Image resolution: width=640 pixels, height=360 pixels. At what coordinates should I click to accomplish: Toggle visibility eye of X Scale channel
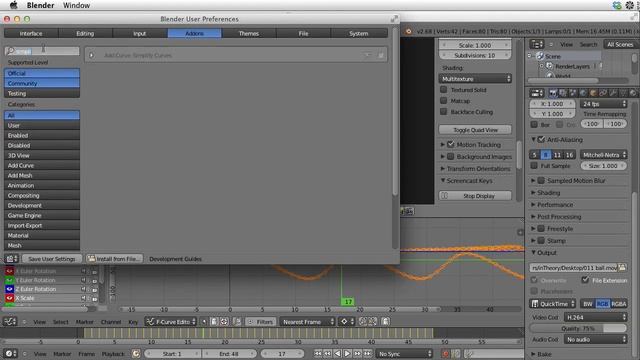(9, 298)
